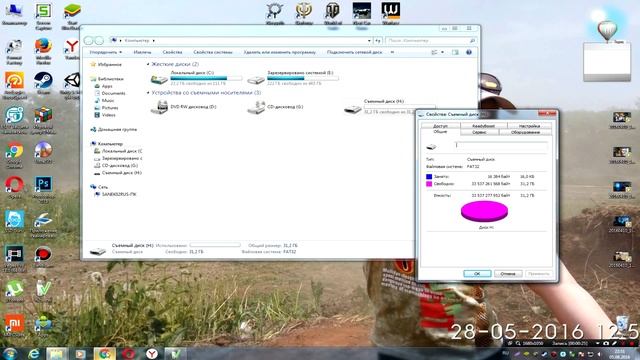Click Cancel in Properties dialog
Image resolution: width=640 pixels, height=360 pixels.
click(508, 273)
